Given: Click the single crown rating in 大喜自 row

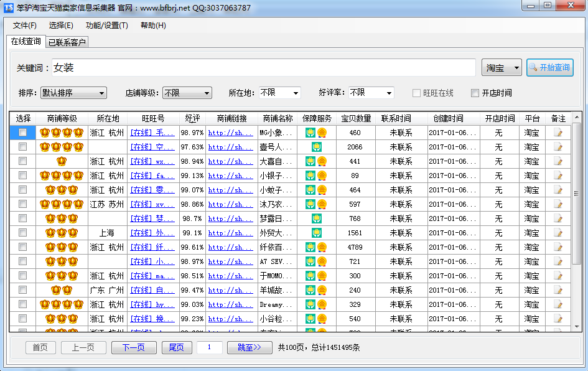Looking at the screenshot, I should point(62,161).
